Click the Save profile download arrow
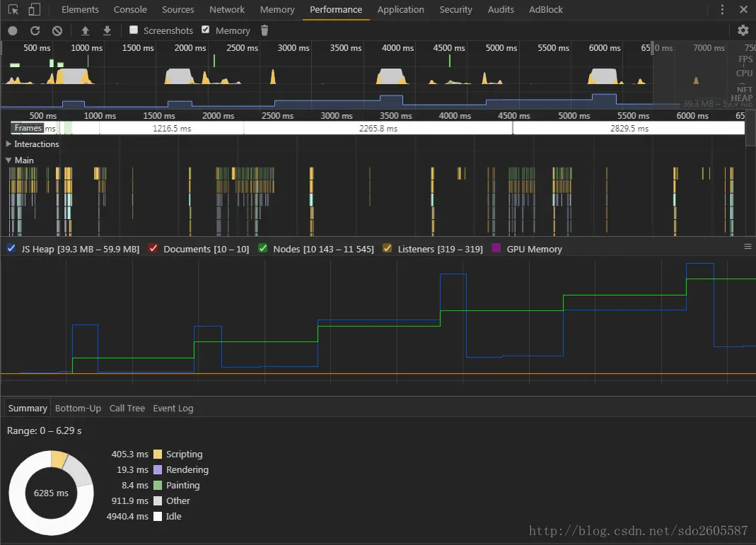Image resolution: width=756 pixels, height=545 pixels. click(107, 30)
